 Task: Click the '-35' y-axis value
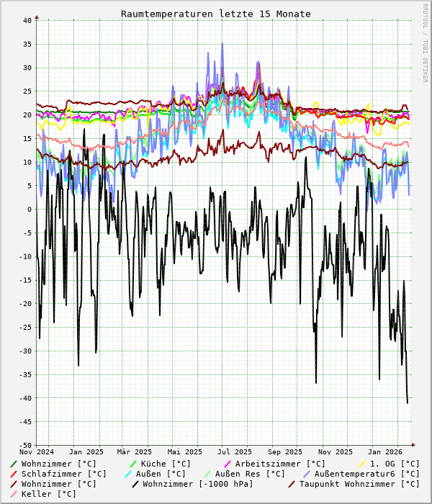(x=26, y=374)
